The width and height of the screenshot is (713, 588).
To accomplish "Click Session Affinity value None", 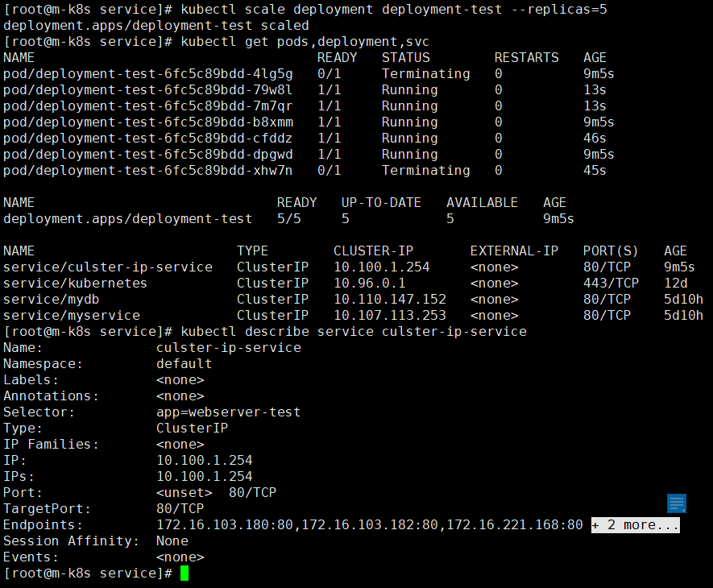I will tap(172, 541).
